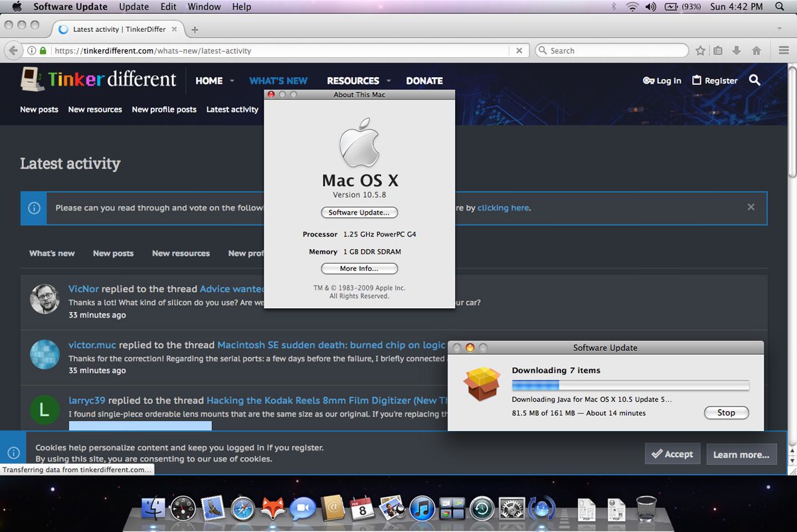
Task: Stop the Java download in Software Update
Action: coord(726,412)
